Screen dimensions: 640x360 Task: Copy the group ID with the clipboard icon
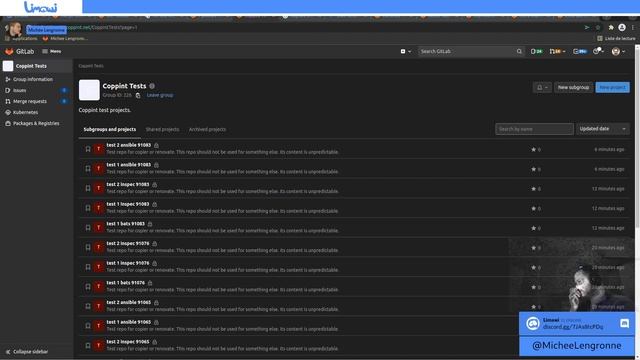pyautogui.click(x=138, y=95)
